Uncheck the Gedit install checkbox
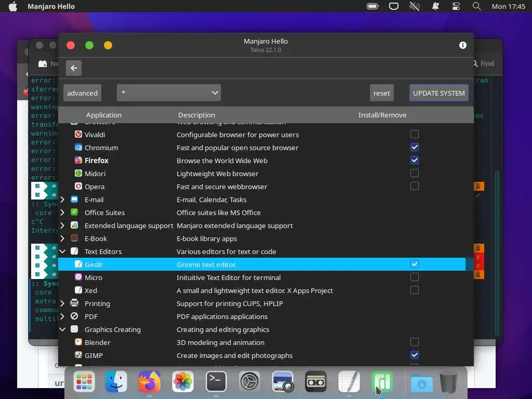This screenshot has height=399, width=532. [x=414, y=264]
